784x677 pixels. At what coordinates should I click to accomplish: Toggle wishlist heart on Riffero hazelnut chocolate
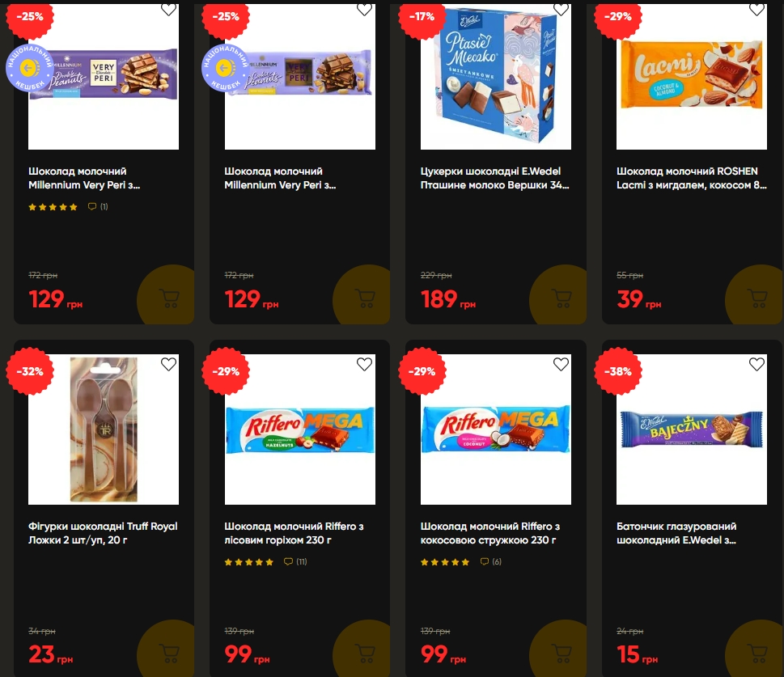(x=365, y=364)
